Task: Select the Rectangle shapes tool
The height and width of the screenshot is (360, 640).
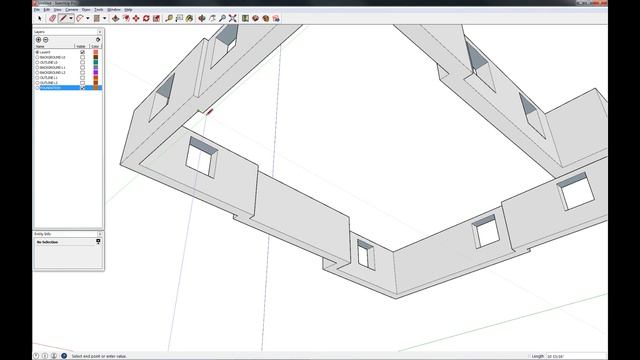Action: [97, 18]
